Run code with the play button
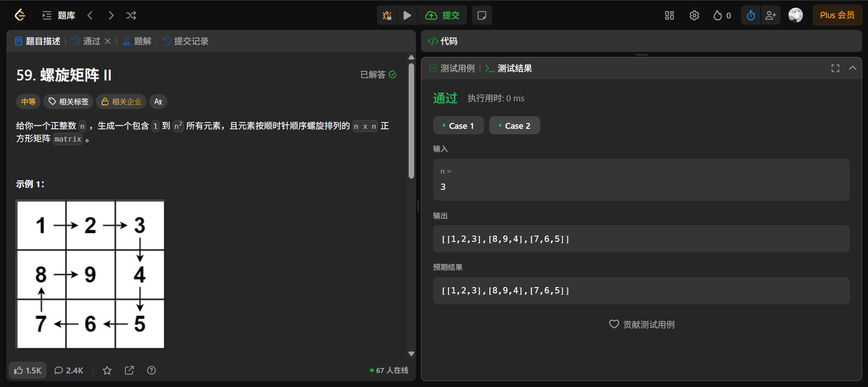Image resolution: width=868 pixels, height=387 pixels. (407, 15)
